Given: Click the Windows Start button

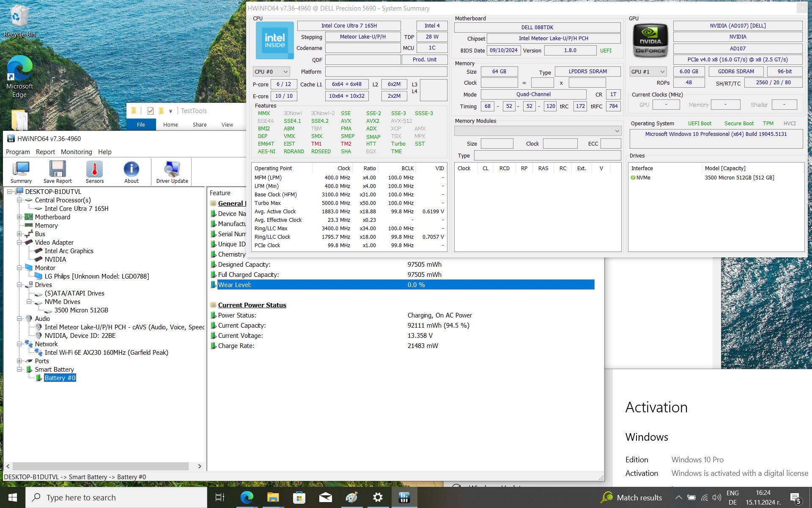Looking at the screenshot, I should (x=13, y=497).
